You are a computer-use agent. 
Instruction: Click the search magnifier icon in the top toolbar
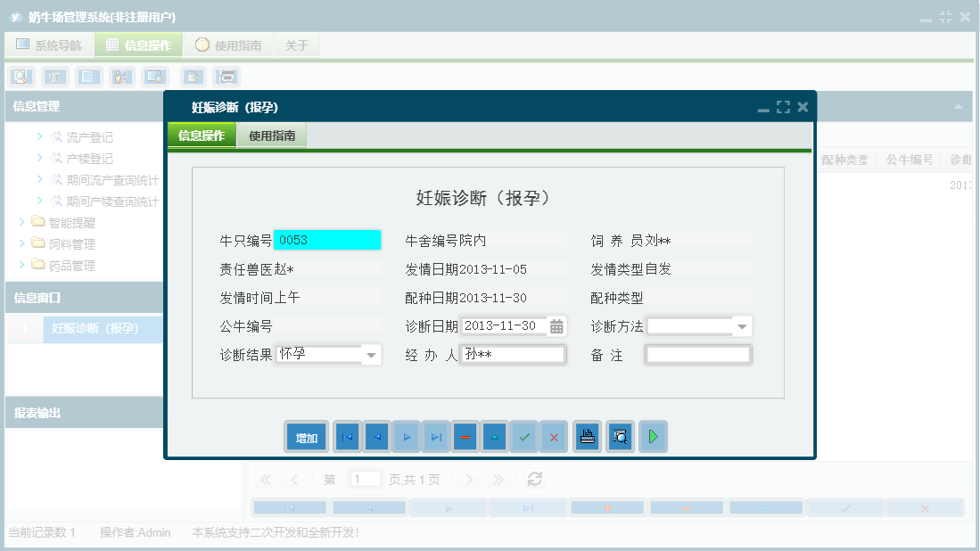pyautogui.click(x=20, y=77)
